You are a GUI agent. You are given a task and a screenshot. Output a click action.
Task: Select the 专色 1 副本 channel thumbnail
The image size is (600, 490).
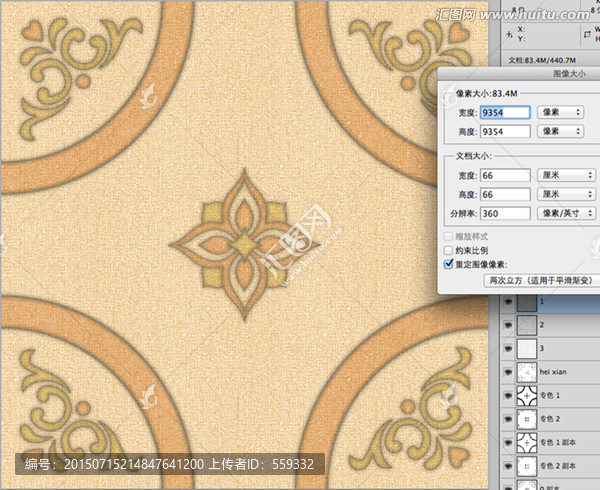[527, 443]
